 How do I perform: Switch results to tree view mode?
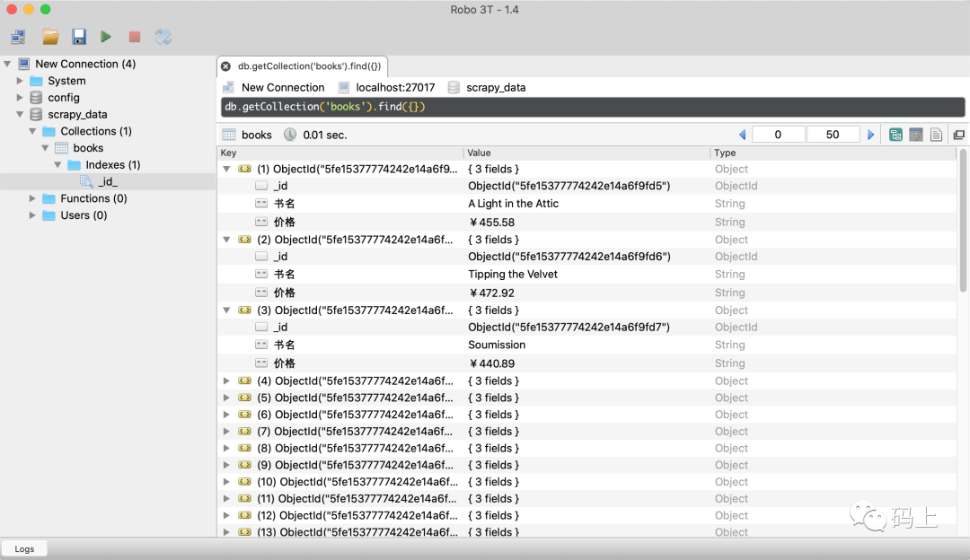895,135
